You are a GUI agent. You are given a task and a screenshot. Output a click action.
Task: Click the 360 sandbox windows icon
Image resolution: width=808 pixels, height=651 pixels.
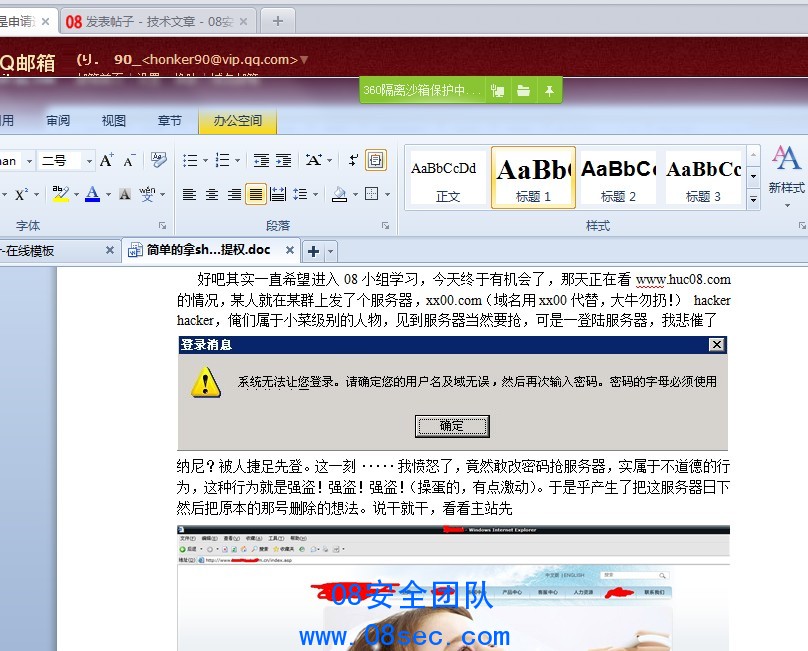point(497,91)
